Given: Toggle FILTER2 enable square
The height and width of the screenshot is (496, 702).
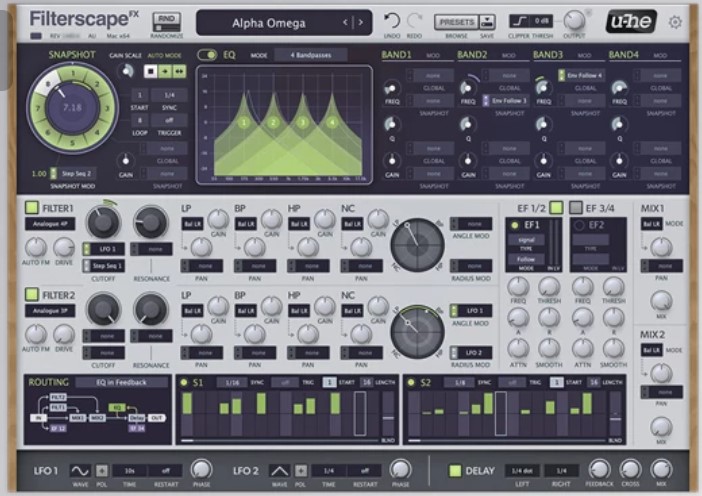Looking at the screenshot, I should (x=32, y=295).
